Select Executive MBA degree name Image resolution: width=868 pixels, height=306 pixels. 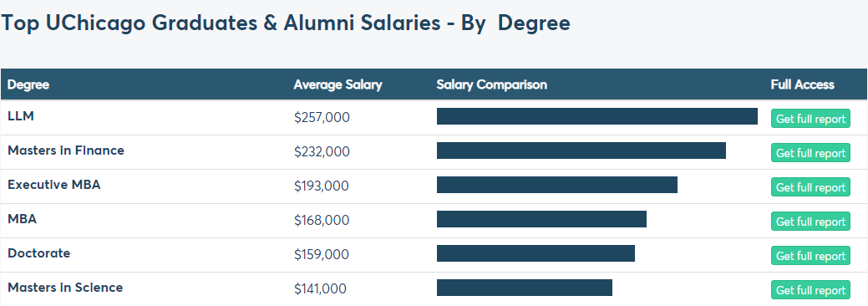[x=54, y=185]
